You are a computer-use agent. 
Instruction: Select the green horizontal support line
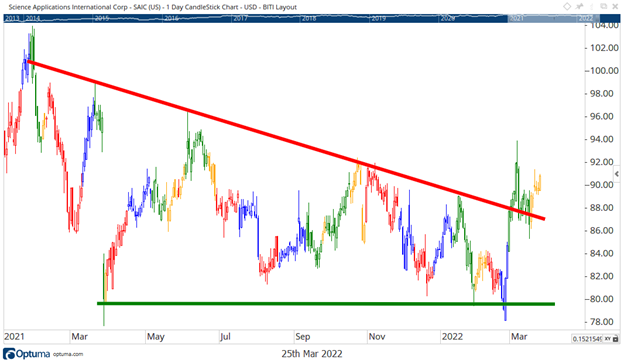326,304
